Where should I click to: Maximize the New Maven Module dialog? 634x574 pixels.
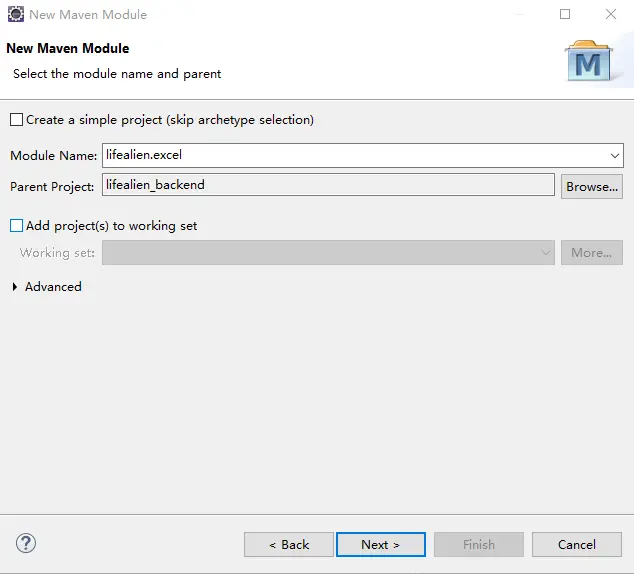(565, 15)
